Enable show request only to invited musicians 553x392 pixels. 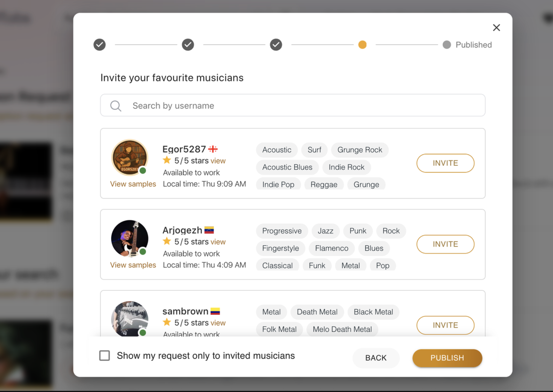pos(104,356)
